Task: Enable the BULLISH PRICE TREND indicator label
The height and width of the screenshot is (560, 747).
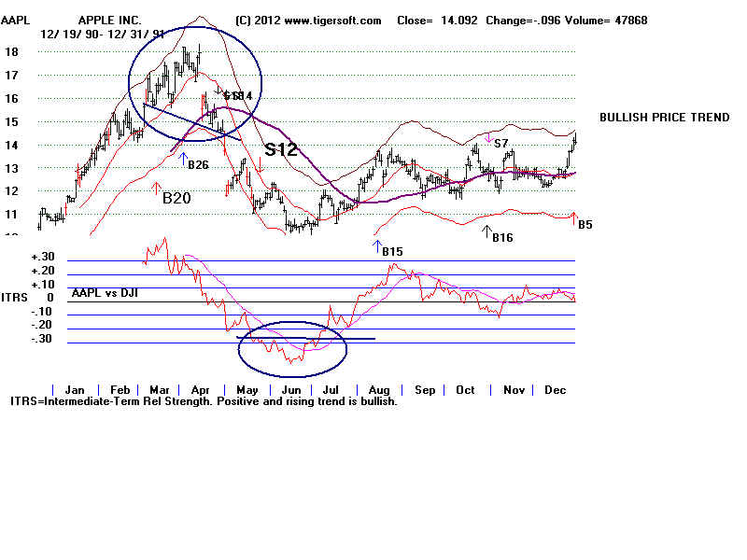Action: [665, 117]
